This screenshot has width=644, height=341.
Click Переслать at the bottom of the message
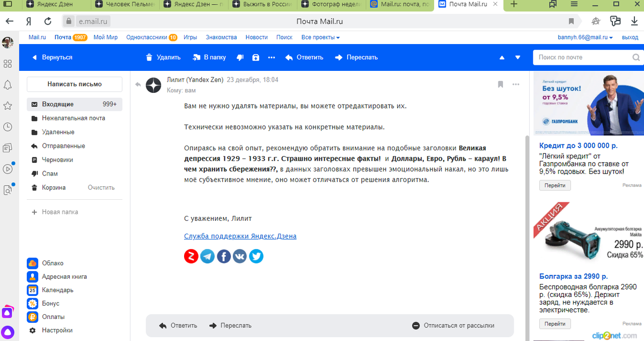pyautogui.click(x=230, y=325)
